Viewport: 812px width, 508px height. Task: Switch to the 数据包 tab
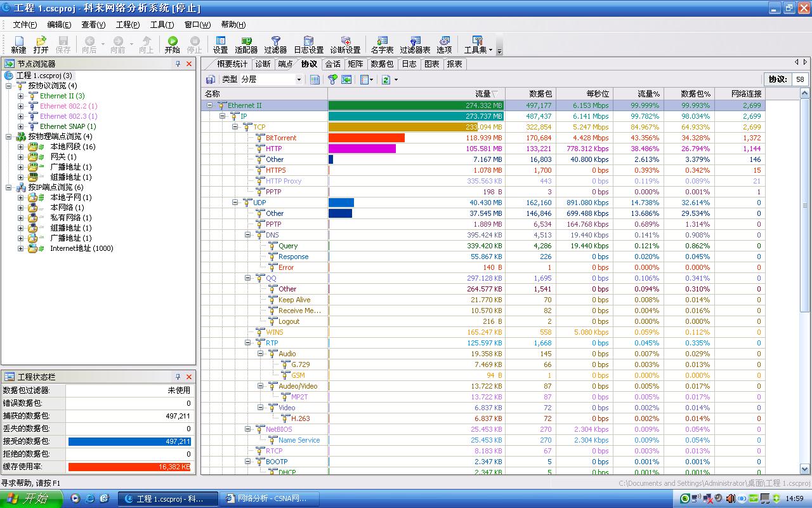click(x=382, y=64)
